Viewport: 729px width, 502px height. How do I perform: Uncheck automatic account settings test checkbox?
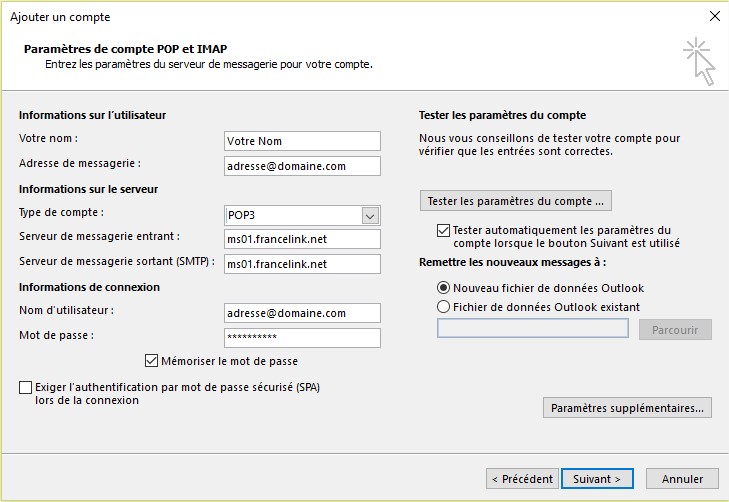444,230
